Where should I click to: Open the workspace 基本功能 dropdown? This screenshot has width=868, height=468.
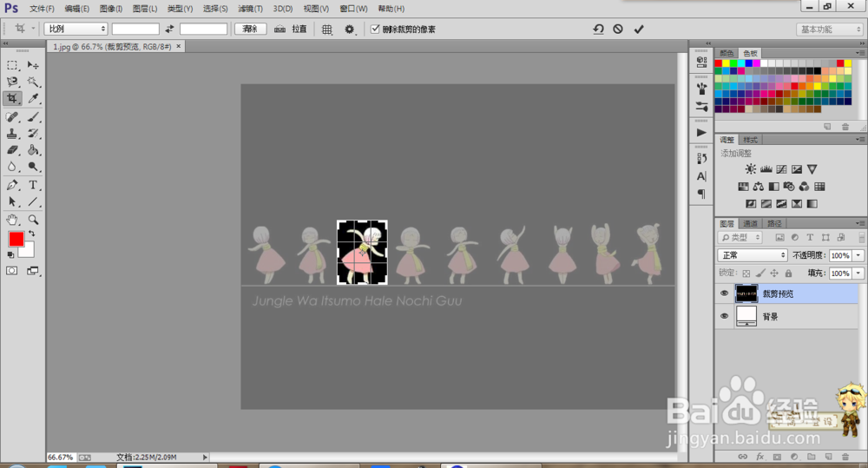(x=829, y=30)
